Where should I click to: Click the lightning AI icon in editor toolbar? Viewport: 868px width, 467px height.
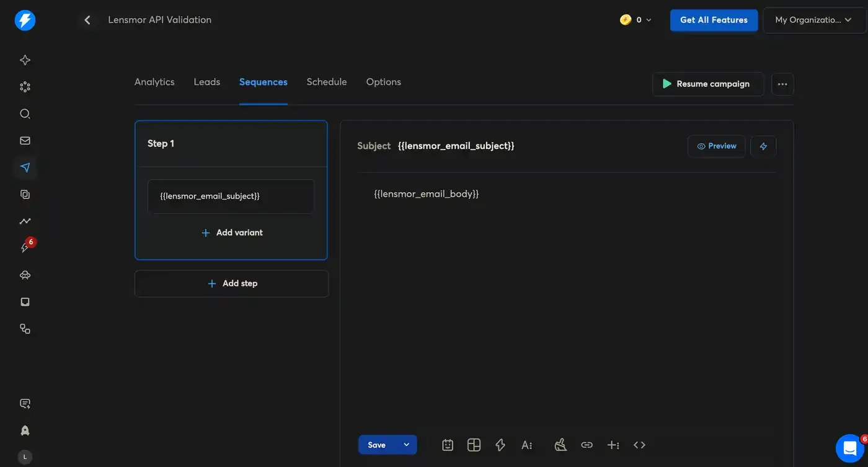click(500, 445)
